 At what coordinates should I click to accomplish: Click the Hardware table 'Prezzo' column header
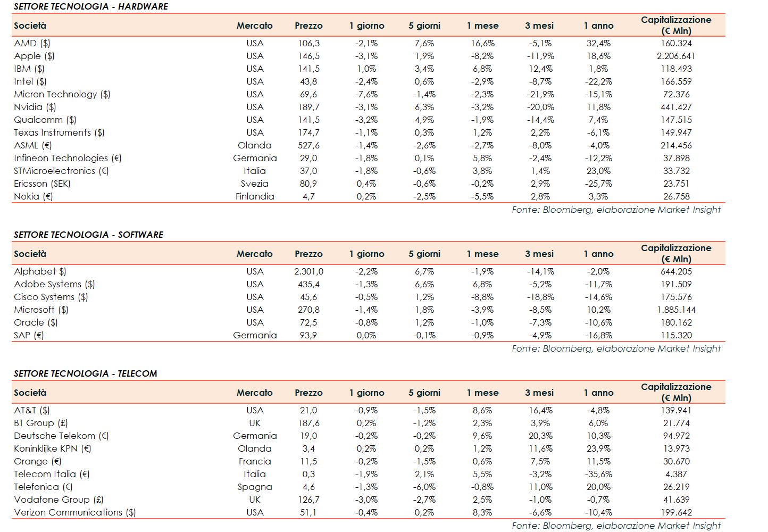click(x=308, y=26)
